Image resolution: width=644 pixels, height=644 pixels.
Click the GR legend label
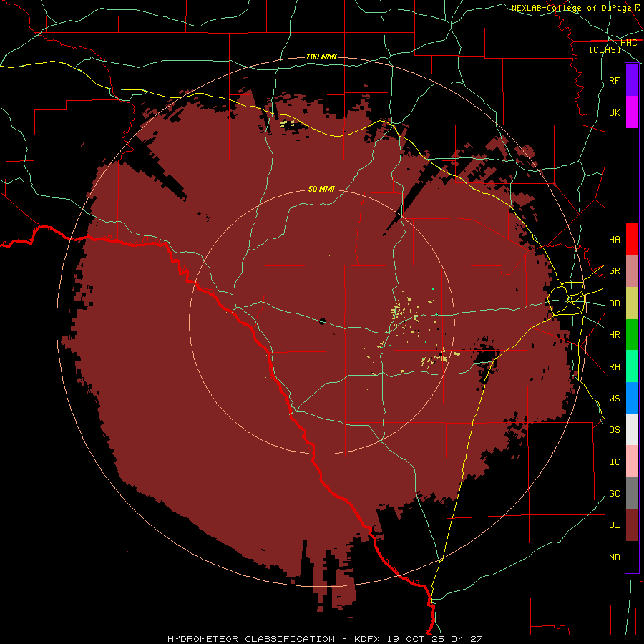pyautogui.click(x=614, y=271)
